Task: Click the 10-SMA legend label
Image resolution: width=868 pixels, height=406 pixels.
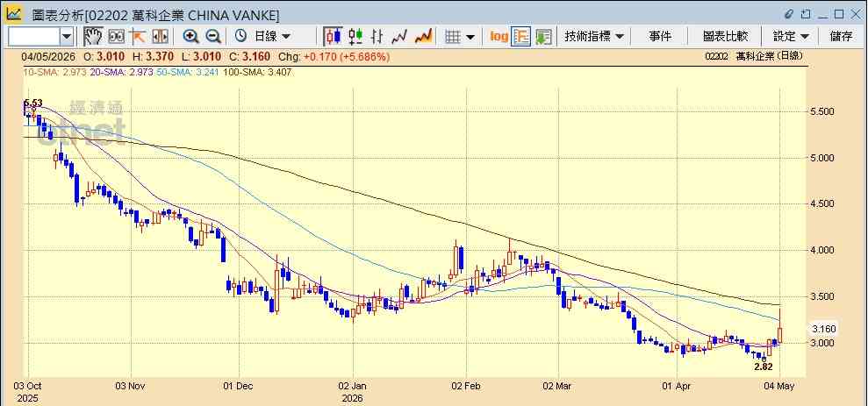Action: (54, 72)
